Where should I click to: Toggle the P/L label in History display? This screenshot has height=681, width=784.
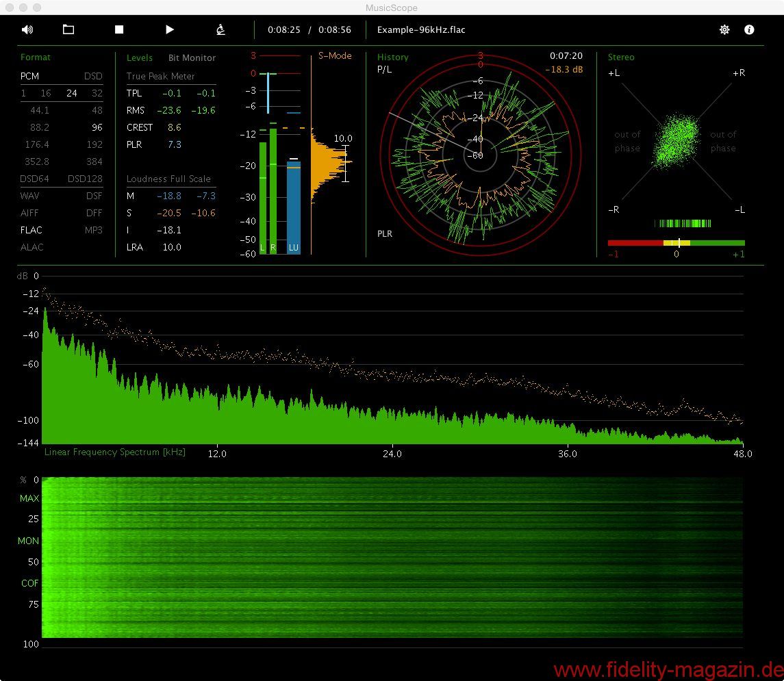385,70
